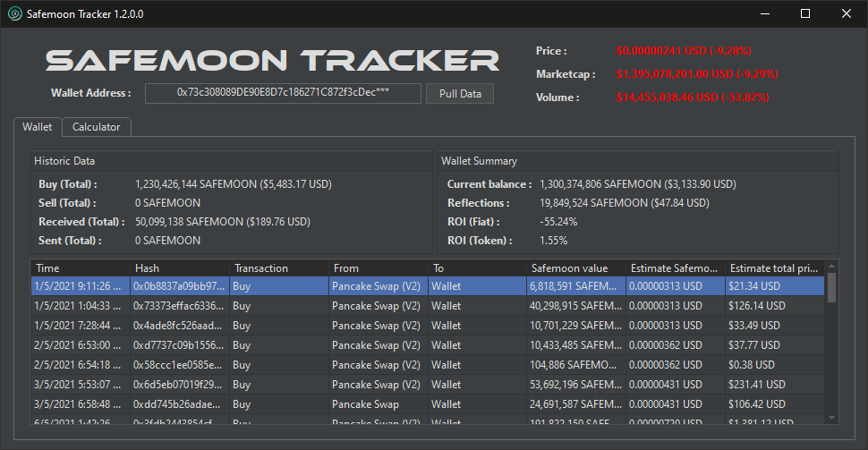Sort by the Transaction column header
This screenshot has height=450, width=868.
coord(279,267)
